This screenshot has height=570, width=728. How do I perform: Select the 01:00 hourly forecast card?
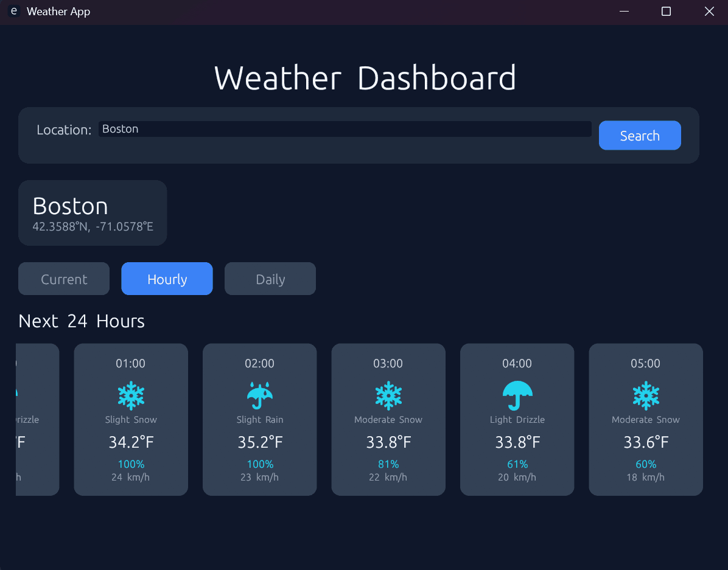point(131,419)
